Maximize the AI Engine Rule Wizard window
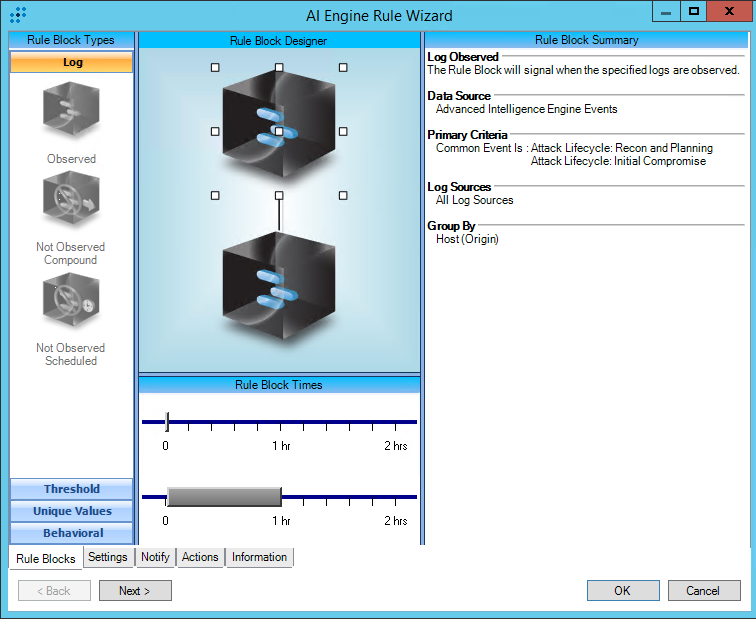 tap(693, 11)
